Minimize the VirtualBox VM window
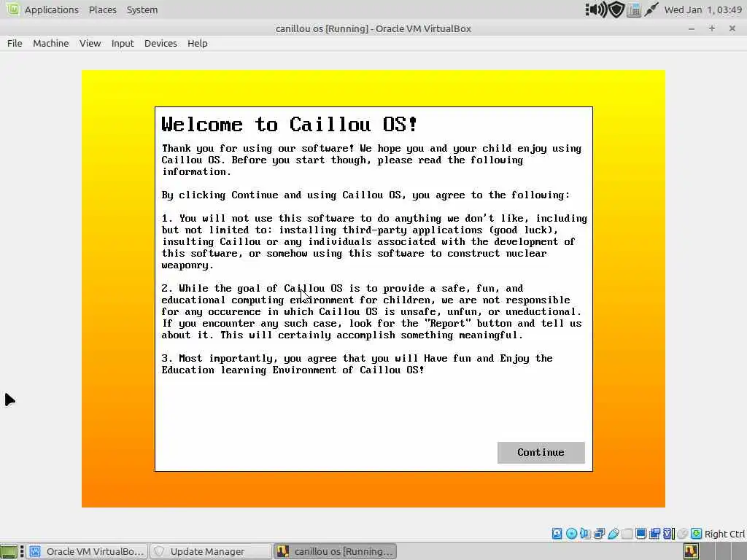747x560 pixels. [692, 28]
